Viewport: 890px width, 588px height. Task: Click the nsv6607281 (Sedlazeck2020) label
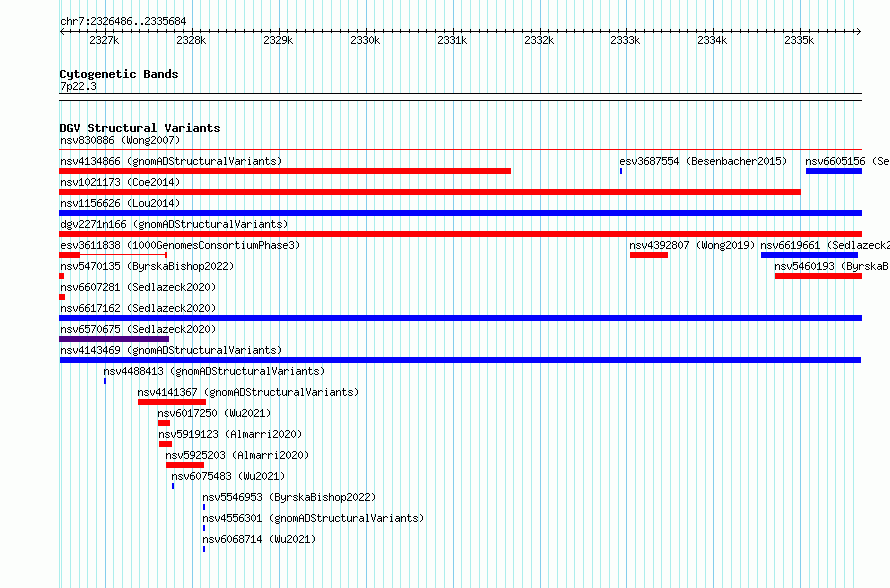tap(138, 287)
